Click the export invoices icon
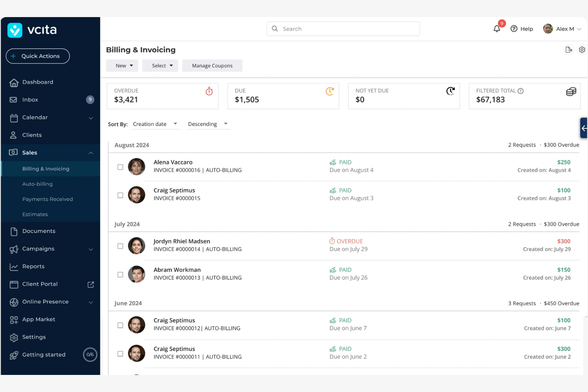Image resolution: width=588 pixels, height=392 pixels. click(569, 50)
